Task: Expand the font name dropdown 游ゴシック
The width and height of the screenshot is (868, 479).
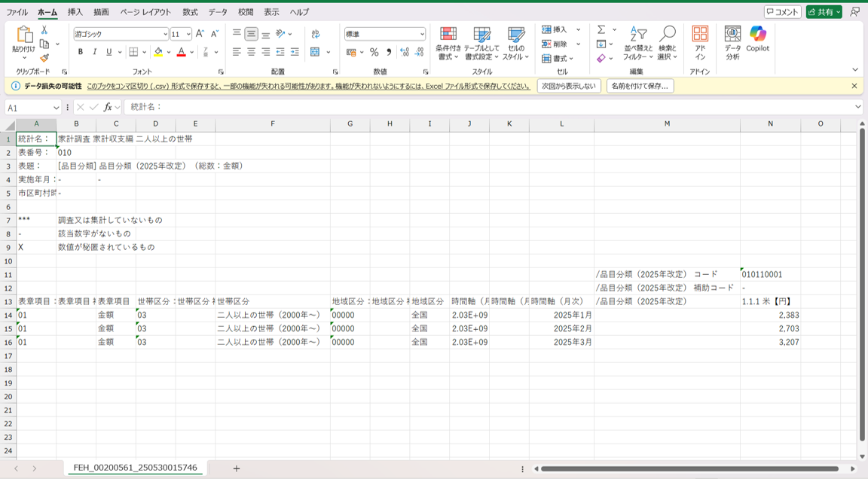Action: (x=165, y=35)
